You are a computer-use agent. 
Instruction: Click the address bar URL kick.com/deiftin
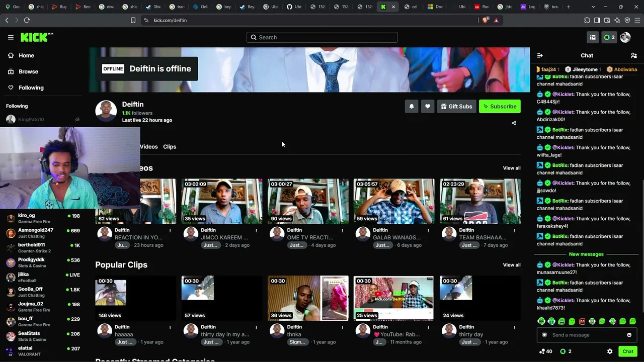(x=170, y=20)
